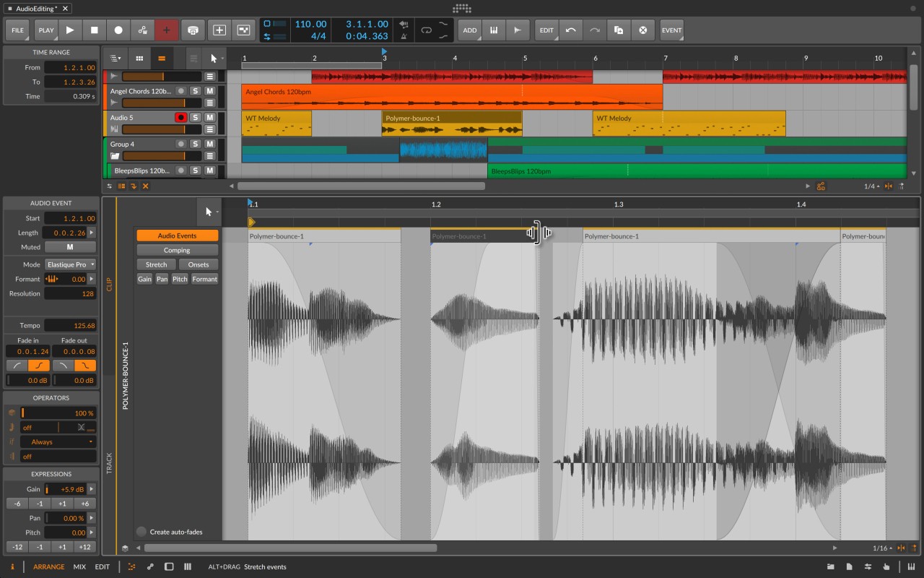Click the tempo display showing 110.00
Viewport: 924px width, 578px height.
311,23
